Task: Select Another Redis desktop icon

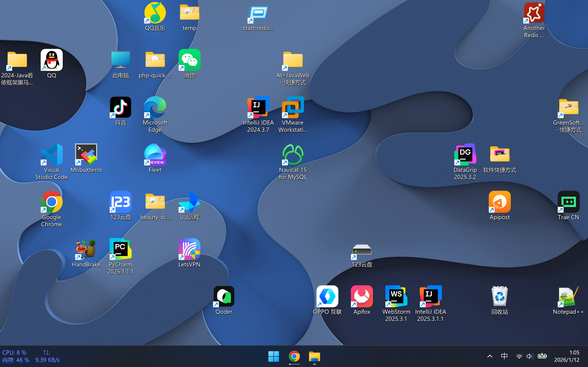Action: click(534, 13)
